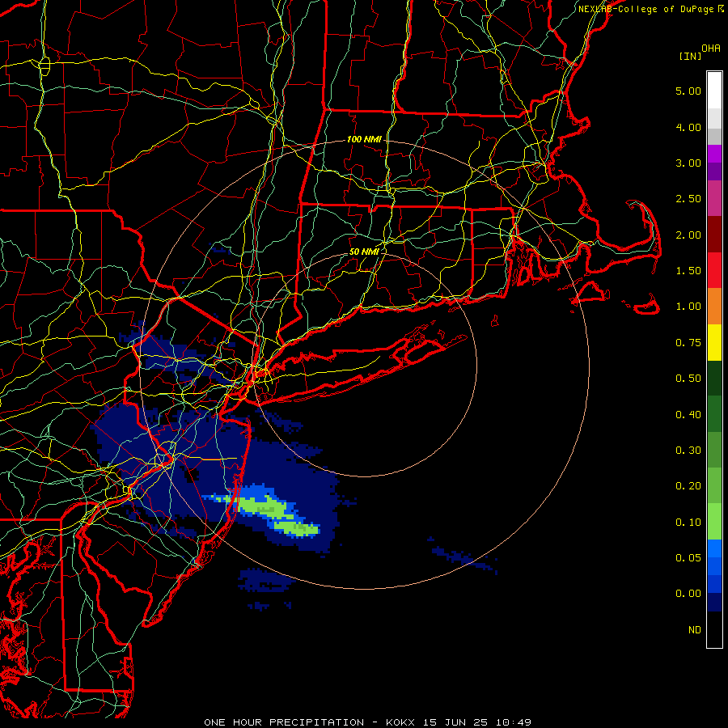Select the pink legend swatch beside 2.50
This screenshot has height=728, width=728.
click(714, 198)
